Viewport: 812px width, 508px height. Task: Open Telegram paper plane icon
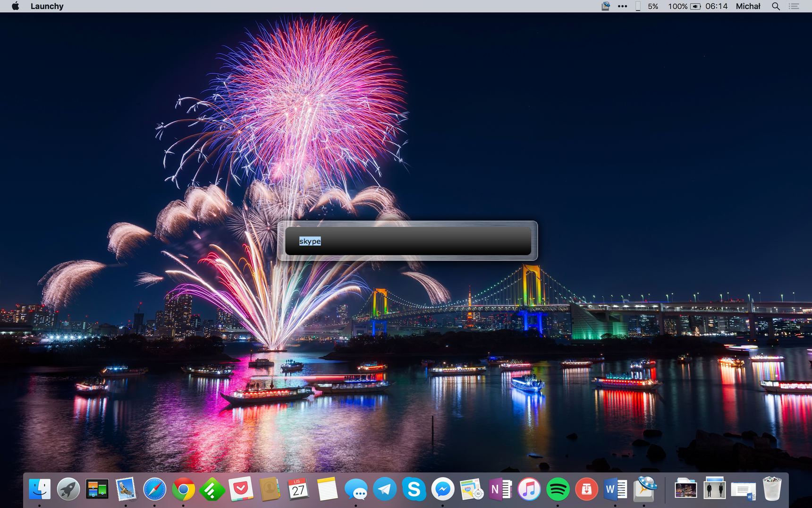click(x=385, y=489)
